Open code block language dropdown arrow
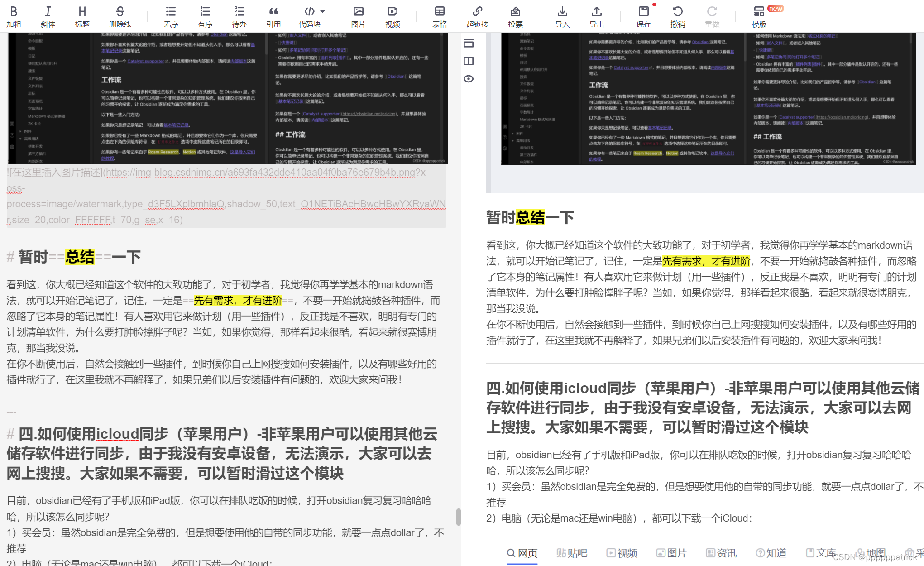The image size is (924, 566). point(323,11)
